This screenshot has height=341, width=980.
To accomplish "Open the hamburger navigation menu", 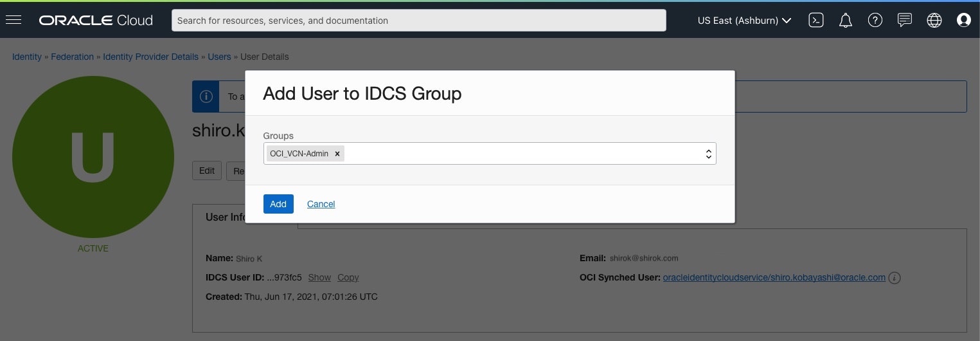I will 13,20.
